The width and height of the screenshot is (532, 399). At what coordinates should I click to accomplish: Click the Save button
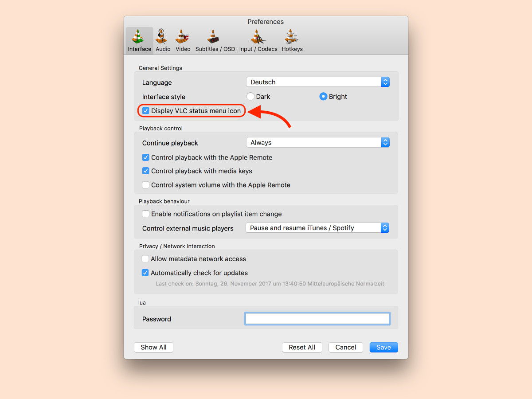384,347
